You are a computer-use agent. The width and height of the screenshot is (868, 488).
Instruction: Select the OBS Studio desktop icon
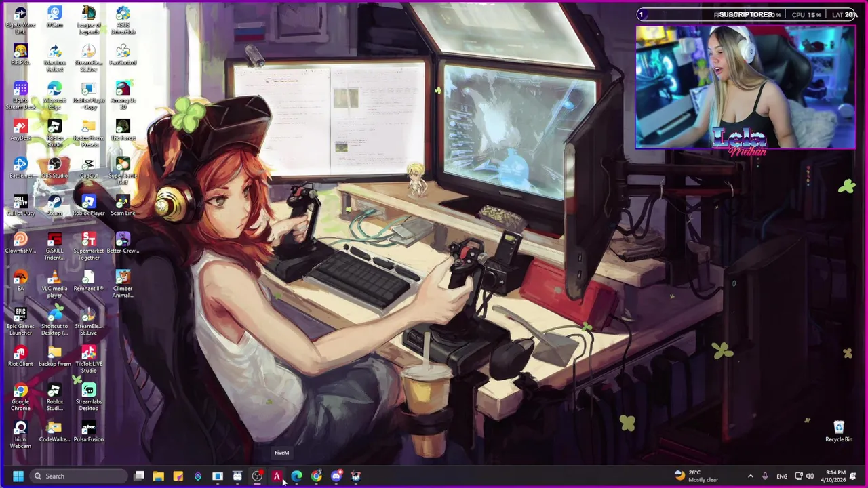pos(55,168)
